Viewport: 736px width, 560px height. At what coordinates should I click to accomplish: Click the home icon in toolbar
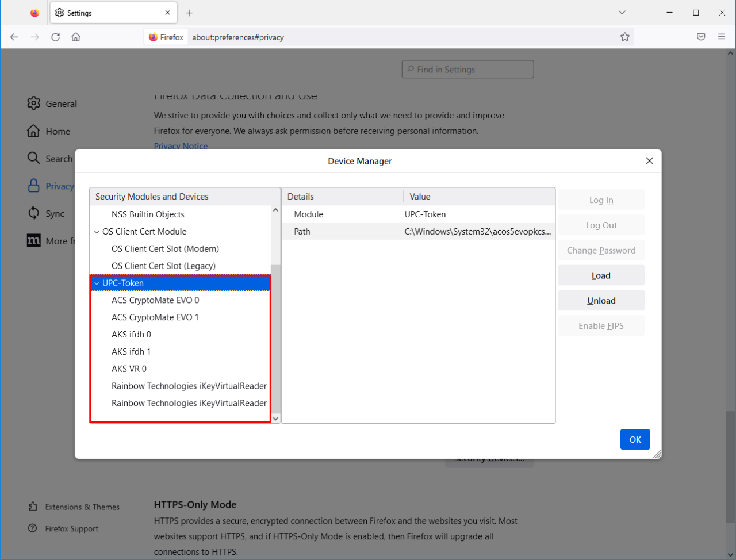[76, 37]
